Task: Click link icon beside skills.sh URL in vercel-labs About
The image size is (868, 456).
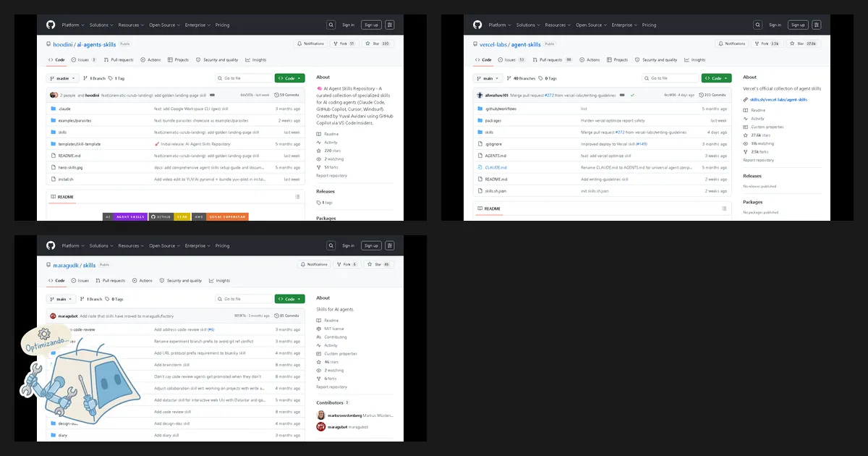Action: coord(746,99)
